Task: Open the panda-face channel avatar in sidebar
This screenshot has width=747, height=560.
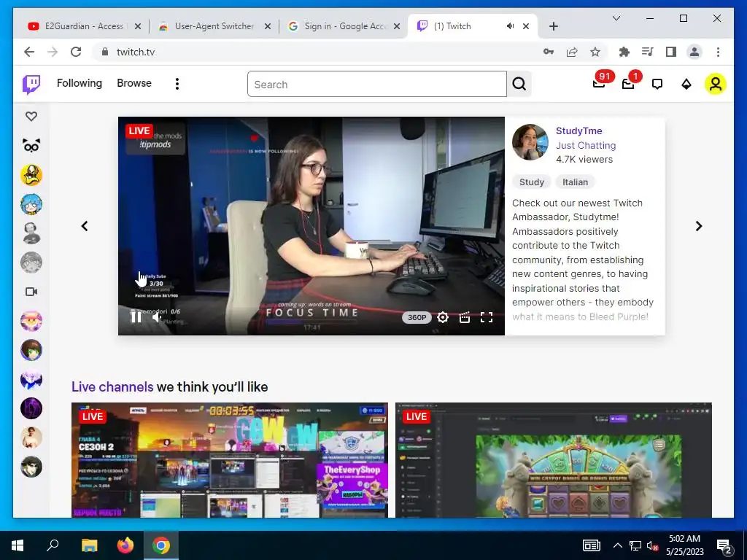Action: (x=31, y=145)
